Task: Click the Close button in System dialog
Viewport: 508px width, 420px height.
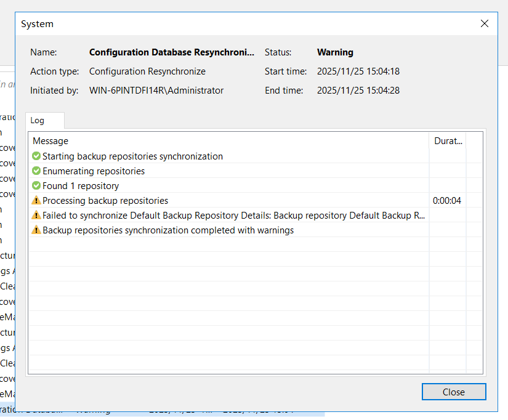Action: click(x=454, y=392)
